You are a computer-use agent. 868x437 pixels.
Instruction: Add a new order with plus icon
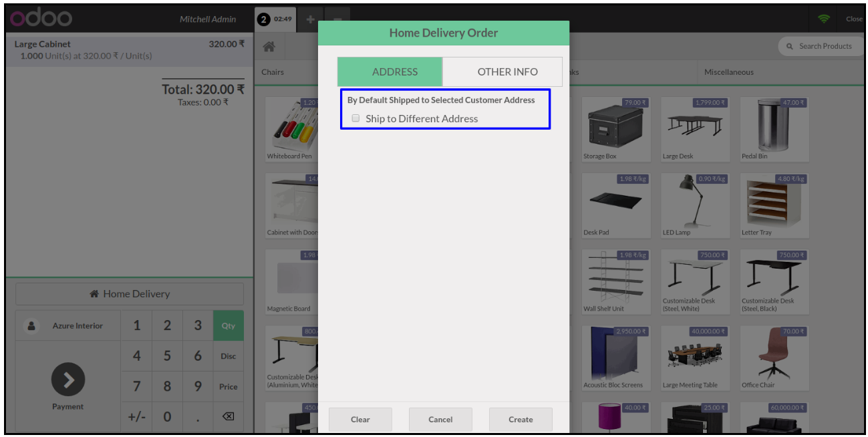tap(310, 19)
